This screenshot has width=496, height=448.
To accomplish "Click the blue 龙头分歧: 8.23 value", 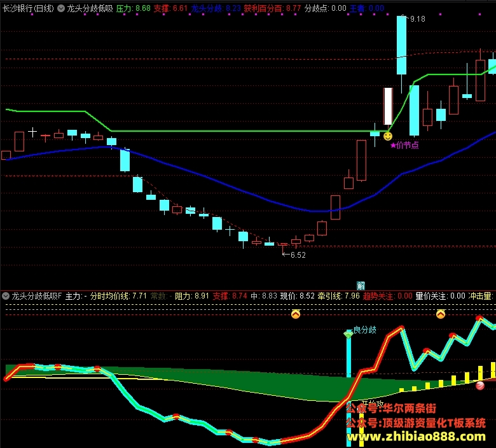I will click(x=216, y=8).
